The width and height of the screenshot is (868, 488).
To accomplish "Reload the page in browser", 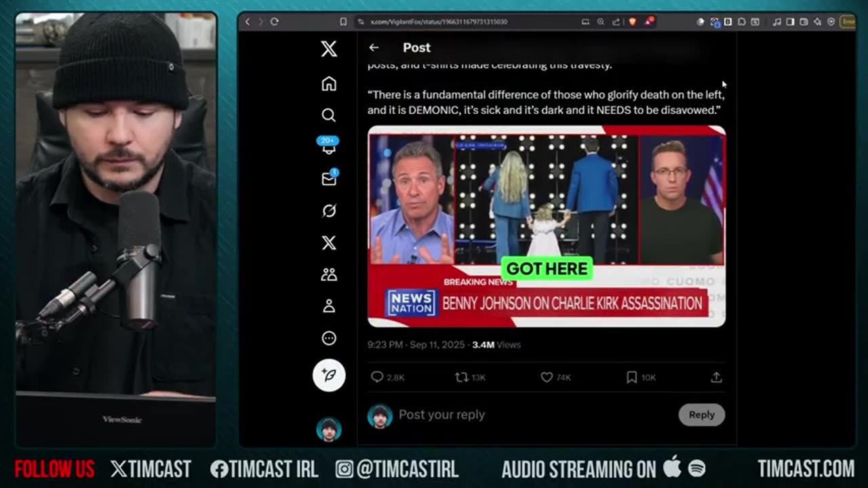I will pos(275,22).
